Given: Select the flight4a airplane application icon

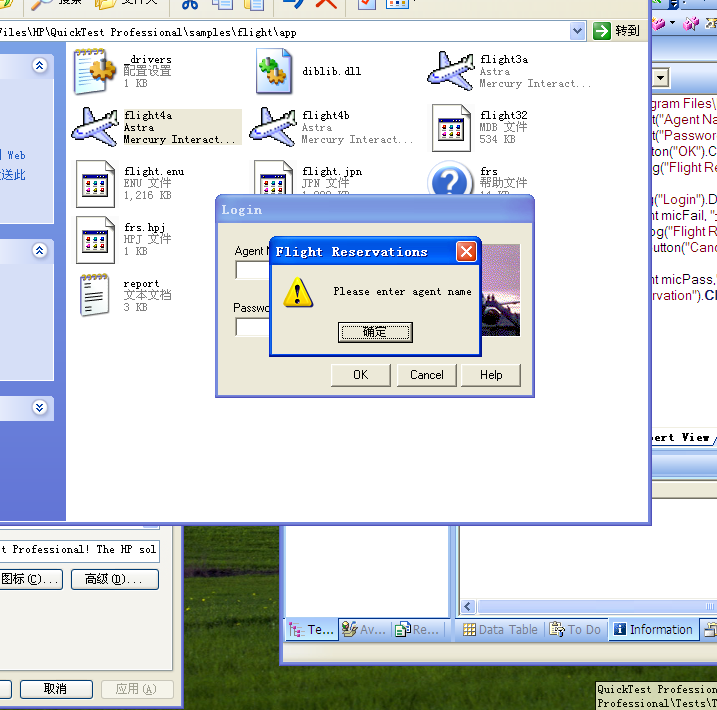Looking at the screenshot, I should [x=95, y=127].
